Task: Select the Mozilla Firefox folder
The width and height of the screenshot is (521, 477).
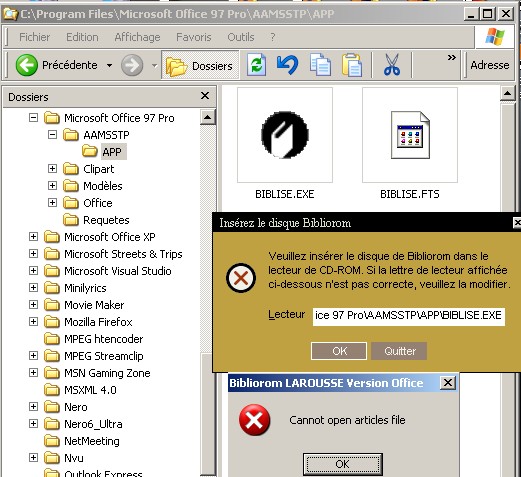Action: point(98,322)
